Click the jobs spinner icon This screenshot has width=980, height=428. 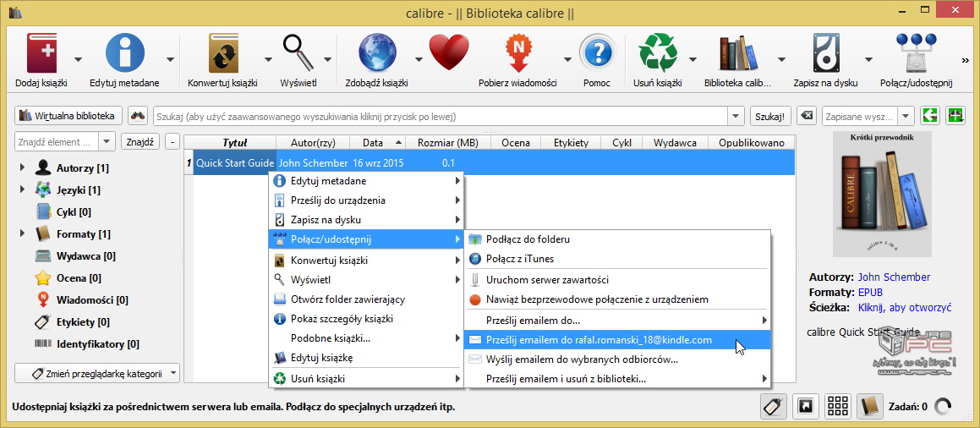(943, 407)
